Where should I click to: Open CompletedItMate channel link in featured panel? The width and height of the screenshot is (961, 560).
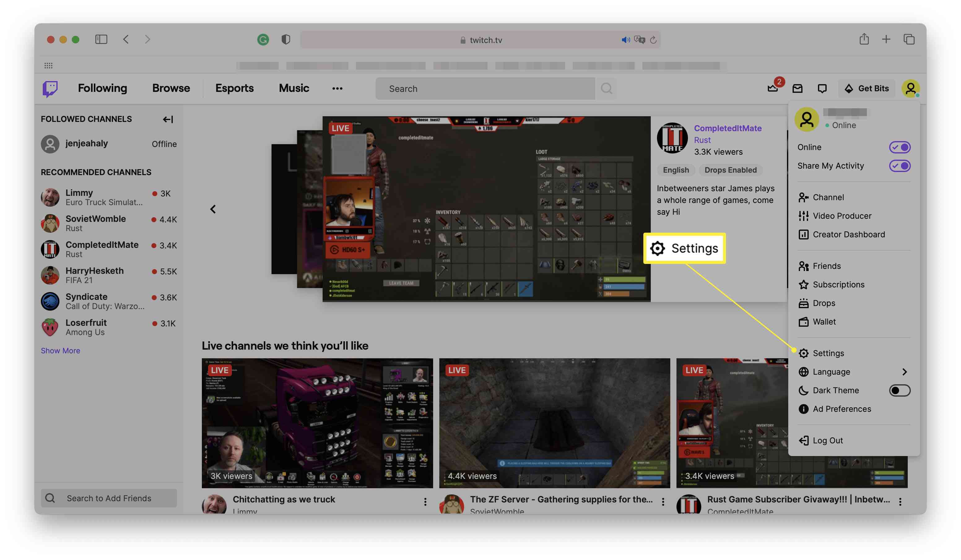point(728,128)
